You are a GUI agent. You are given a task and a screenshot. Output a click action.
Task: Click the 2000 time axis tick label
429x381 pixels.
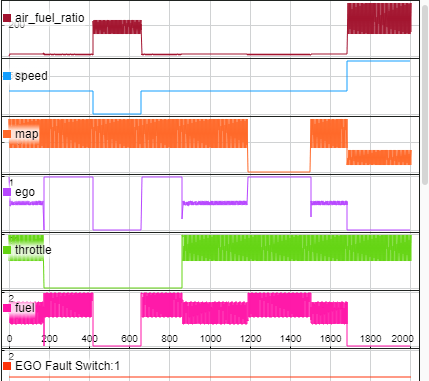pos(403,339)
